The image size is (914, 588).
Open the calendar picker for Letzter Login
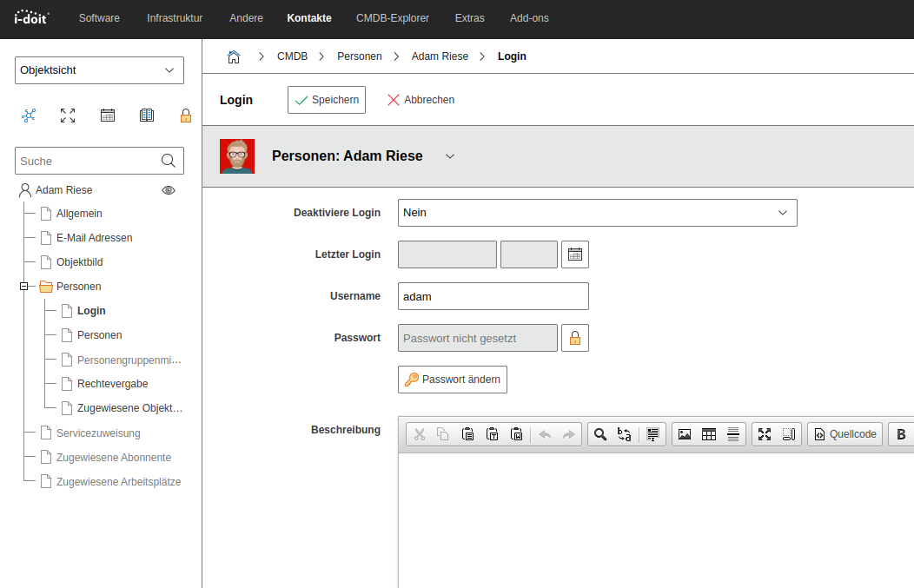click(x=575, y=254)
